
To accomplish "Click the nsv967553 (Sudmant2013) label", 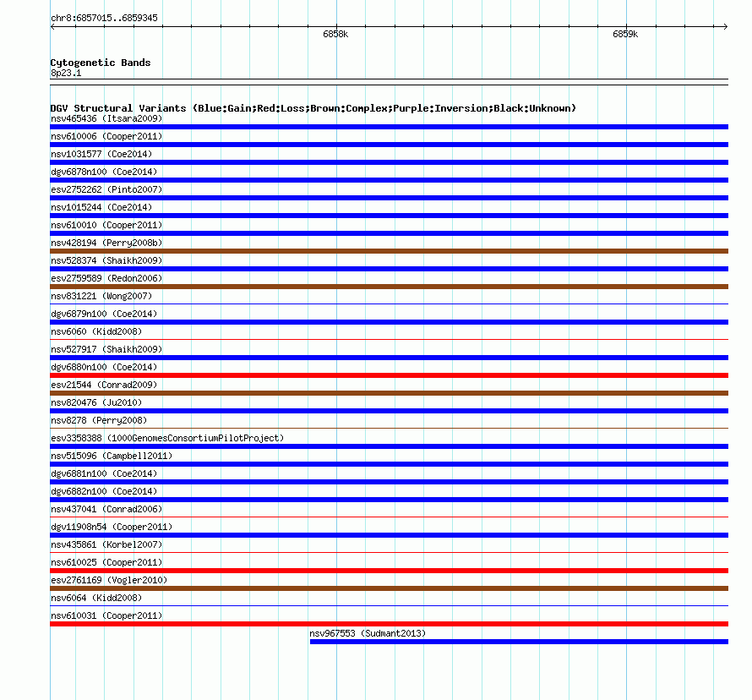I will pyautogui.click(x=368, y=633).
